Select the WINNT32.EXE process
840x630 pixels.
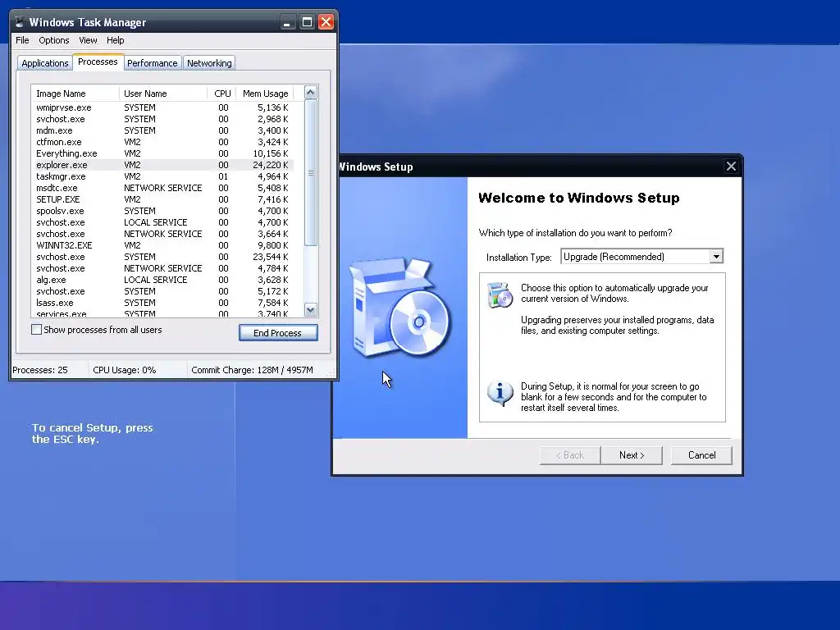coord(162,245)
